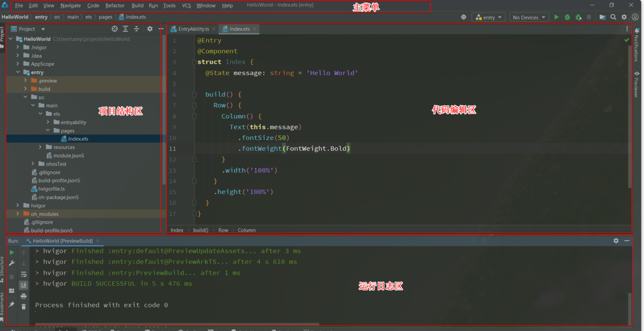Jump up the stack trace in Run panel
This screenshot has height=331, width=644.
[x=24, y=252]
